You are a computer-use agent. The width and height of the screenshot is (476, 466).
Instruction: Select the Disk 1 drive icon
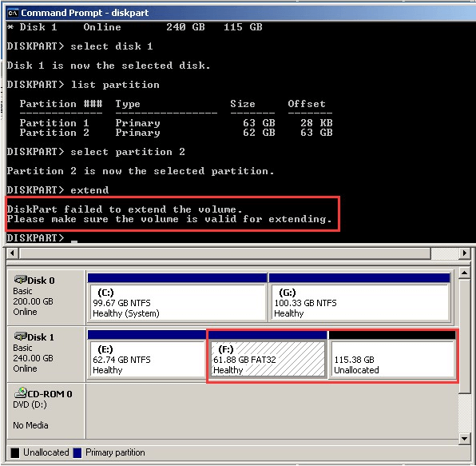[21, 337]
